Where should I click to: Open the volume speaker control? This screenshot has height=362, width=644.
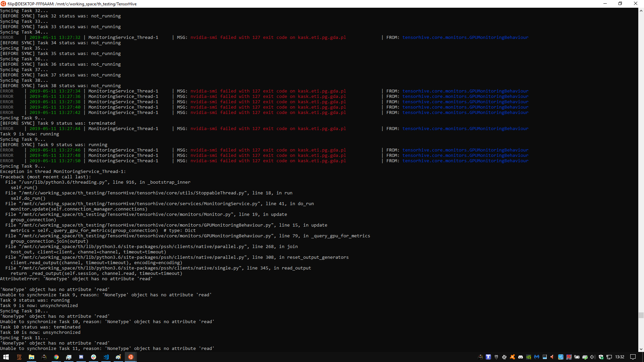[593, 357]
